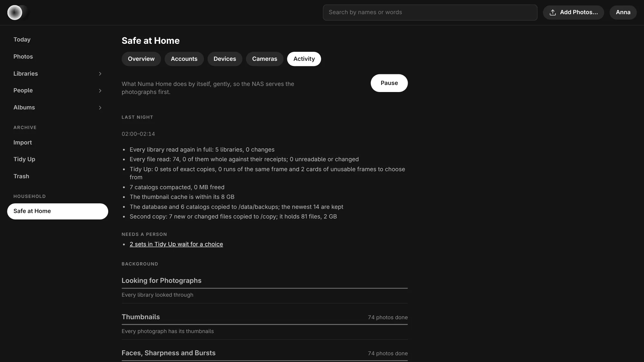Expand the Libraries chevron
Screen dimensions: 644x362
pyautogui.click(x=100, y=74)
